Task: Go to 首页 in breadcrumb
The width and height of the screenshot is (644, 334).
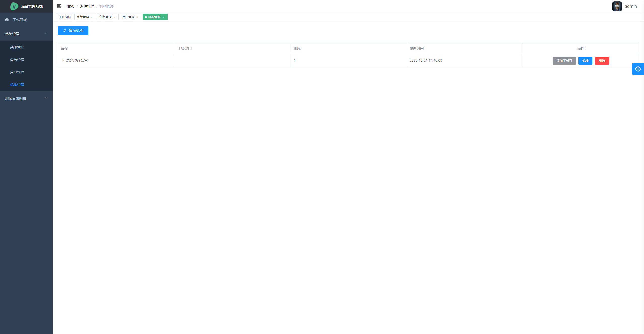Action: pyautogui.click(x=71, y=6)
